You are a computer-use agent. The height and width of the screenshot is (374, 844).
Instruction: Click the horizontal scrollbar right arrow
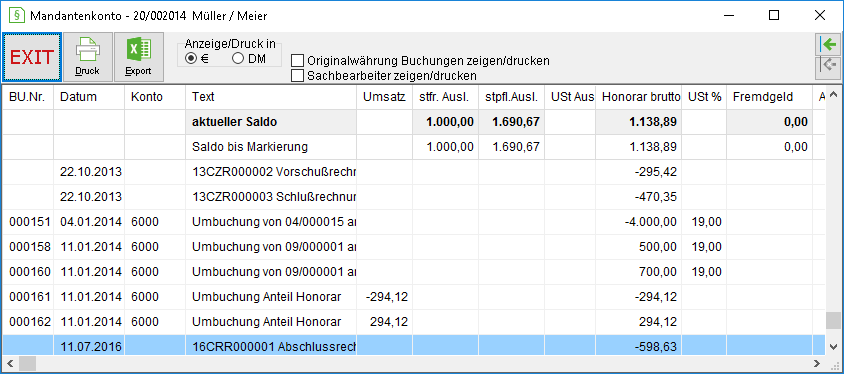[817, 363]
